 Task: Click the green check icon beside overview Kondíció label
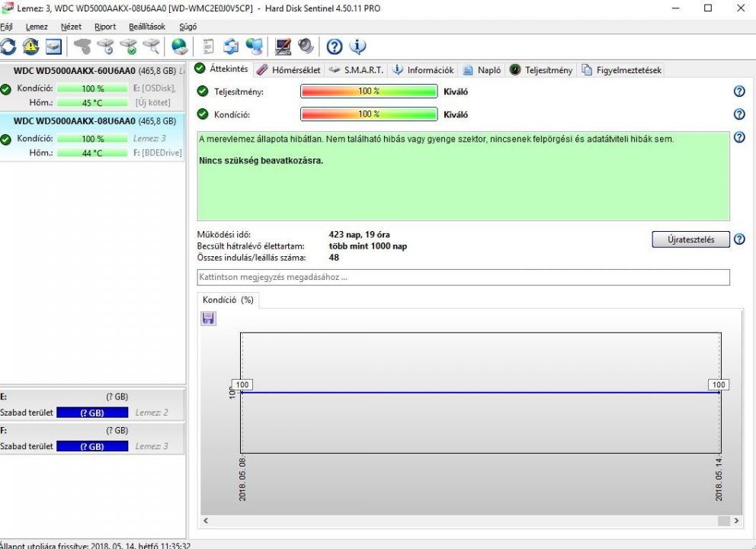pos(203,114)
